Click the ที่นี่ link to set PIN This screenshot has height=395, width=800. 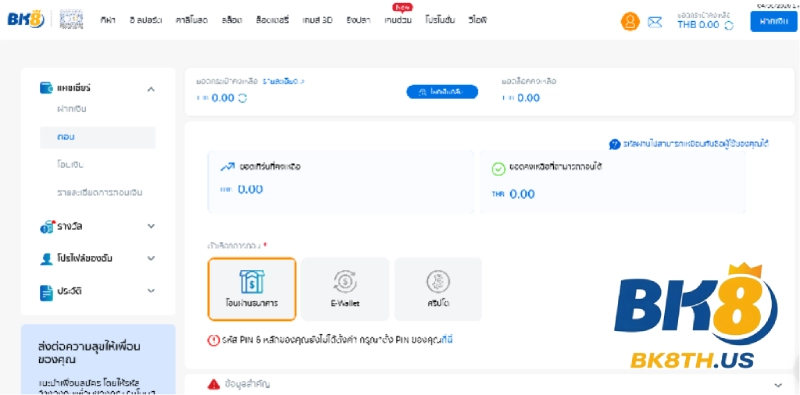click(x=447, y=340)
